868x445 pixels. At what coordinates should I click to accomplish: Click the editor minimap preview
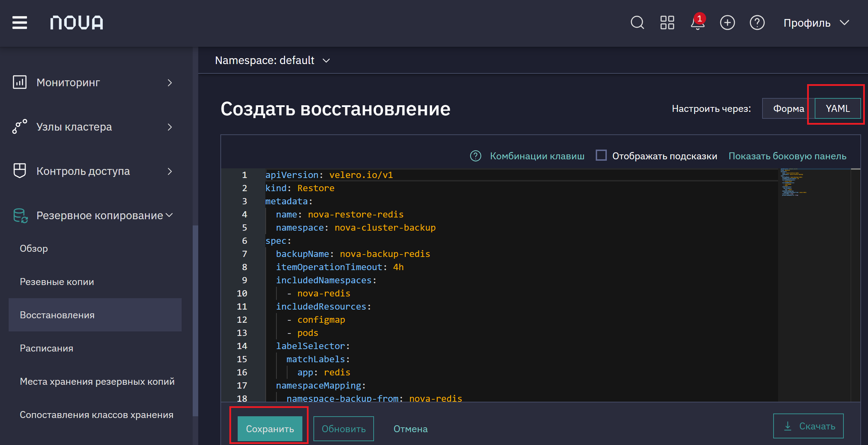(x=814, y=285)
